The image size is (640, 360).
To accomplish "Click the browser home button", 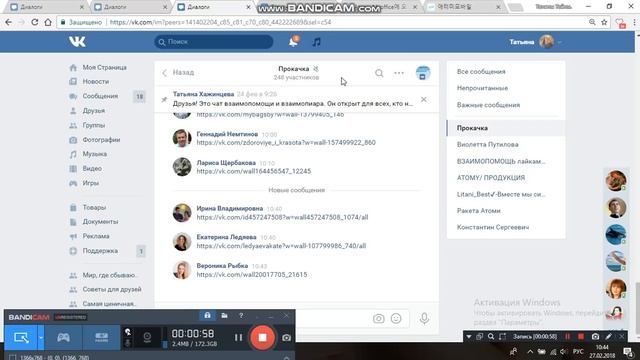I will click(x=48, y=22).
